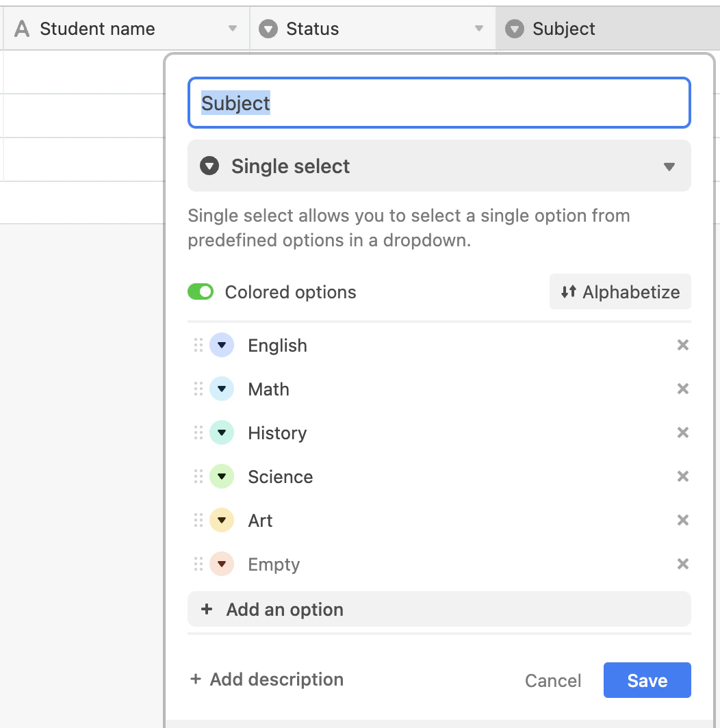Click the Alphabetize button

(x=619, y=291)
